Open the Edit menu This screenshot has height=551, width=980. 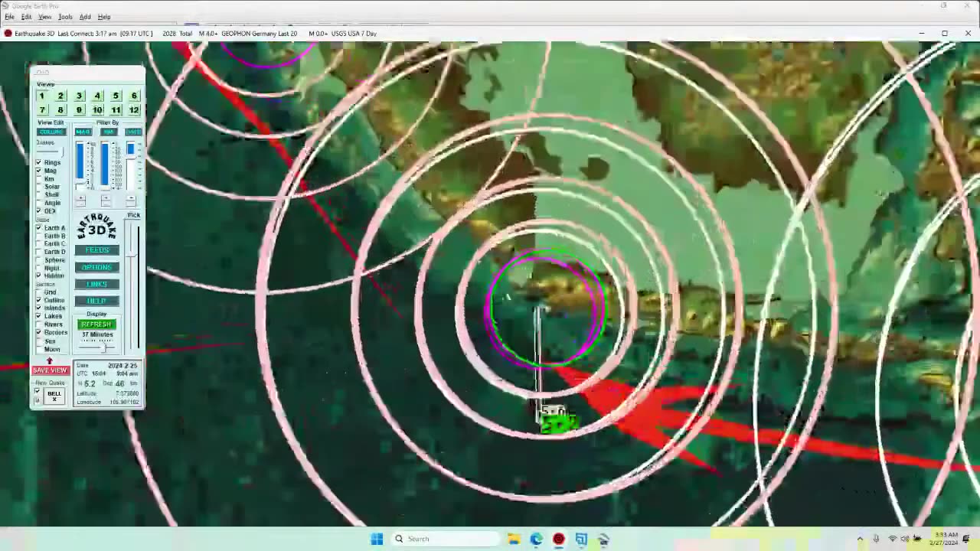26,17
